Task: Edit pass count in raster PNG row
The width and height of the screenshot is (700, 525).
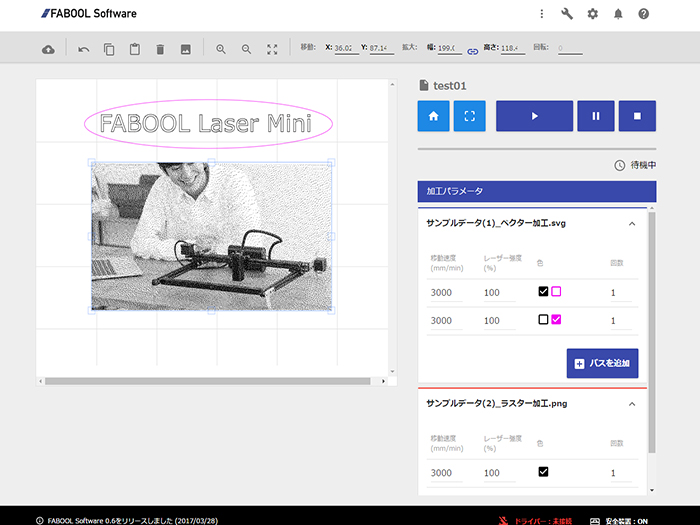Action: point(621,473)
